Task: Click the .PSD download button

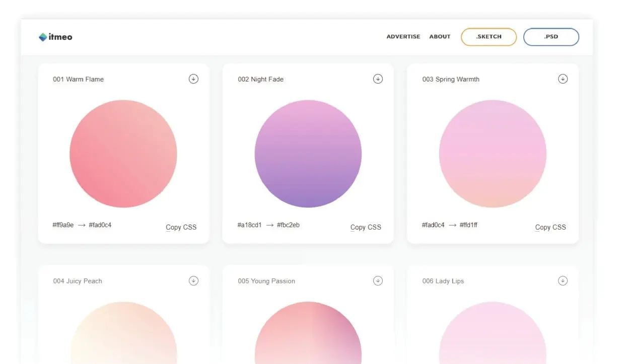Action: coord(551,37)
